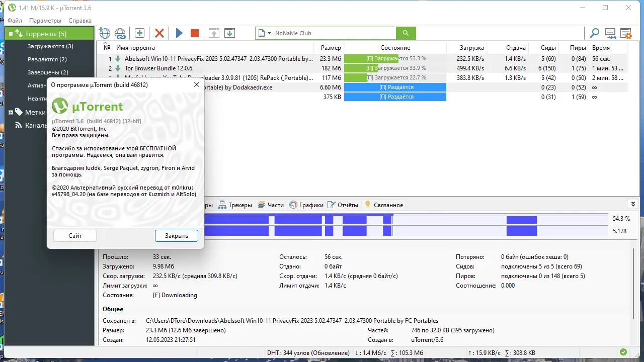Image resolution: width=644 pixels, height=362 pixels.
Task: Click the Tor Browser Bundle progress bar
Action: pos(395,68)
